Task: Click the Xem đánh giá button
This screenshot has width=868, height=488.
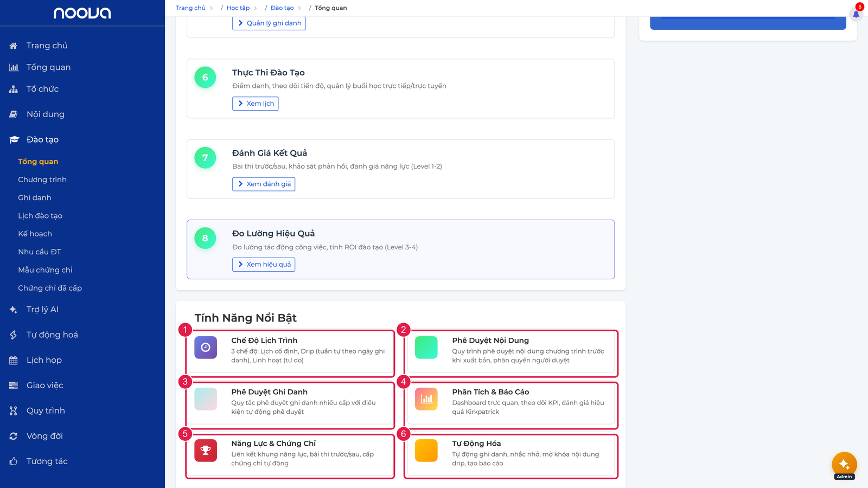Action: click(x=264, y=184)
